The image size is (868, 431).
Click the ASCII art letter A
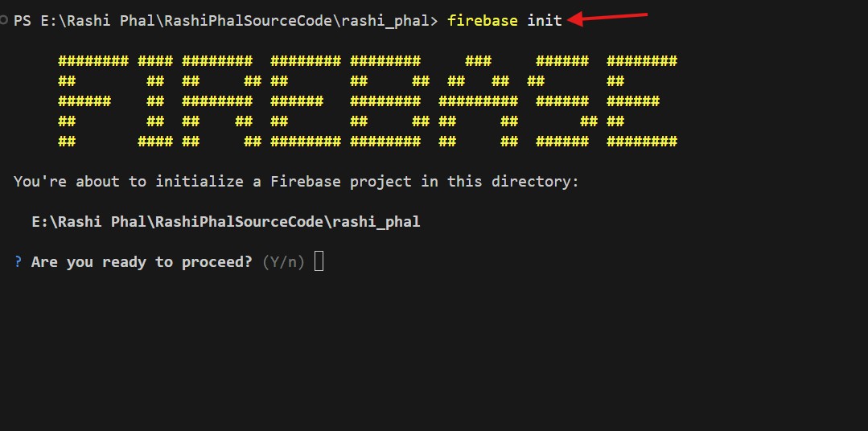click(478, 101)
